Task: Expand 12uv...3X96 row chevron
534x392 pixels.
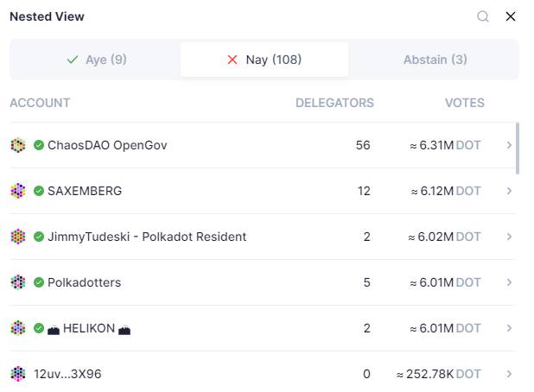Action: (509, 374)
